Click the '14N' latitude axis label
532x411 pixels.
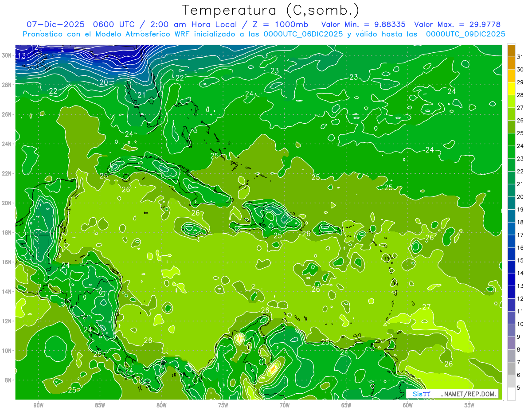tap(7, 292)
